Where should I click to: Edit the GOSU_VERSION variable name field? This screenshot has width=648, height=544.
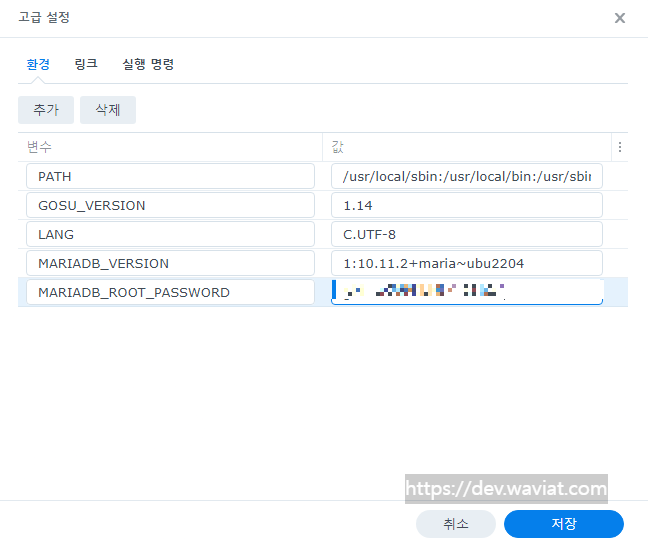pos(170,205)
